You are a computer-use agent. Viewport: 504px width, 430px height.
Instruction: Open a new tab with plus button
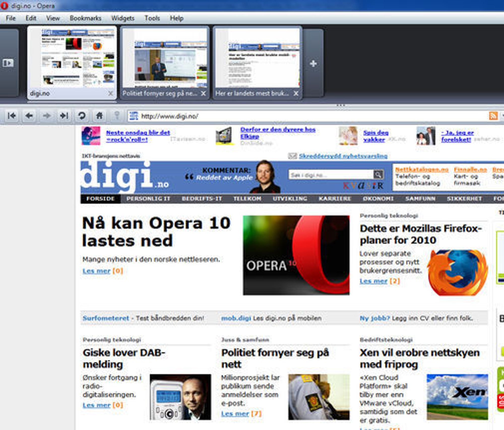[x=313, y=63]
